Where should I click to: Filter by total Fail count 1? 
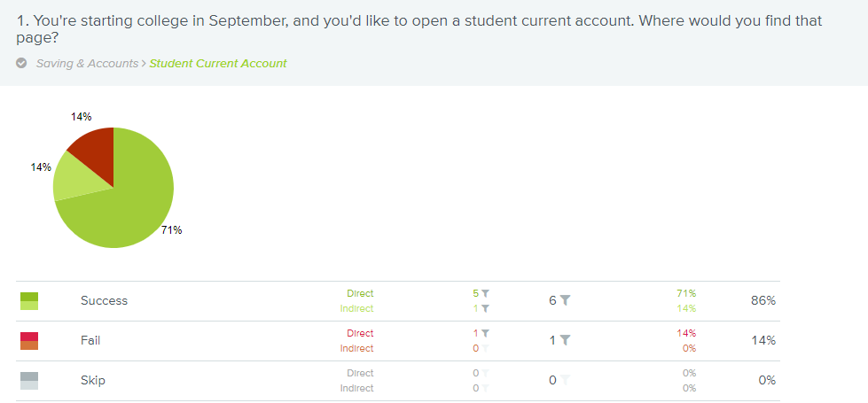[565, 340]
